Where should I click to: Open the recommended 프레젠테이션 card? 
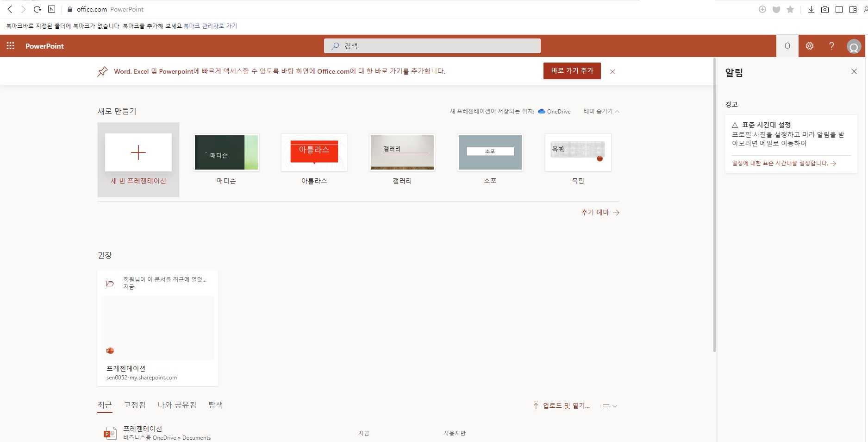coord(157,328)
